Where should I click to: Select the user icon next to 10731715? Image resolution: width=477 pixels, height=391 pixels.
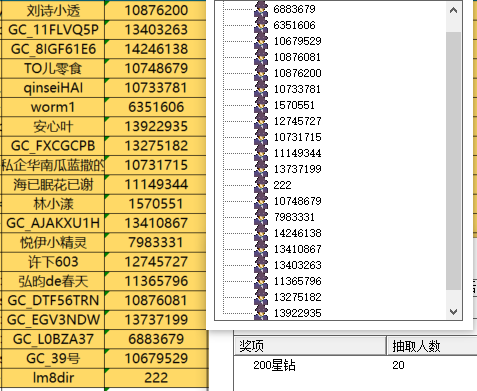[261, 137]
